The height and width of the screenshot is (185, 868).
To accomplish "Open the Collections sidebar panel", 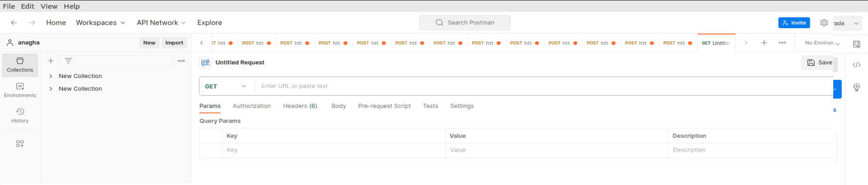I will (20, 65).
